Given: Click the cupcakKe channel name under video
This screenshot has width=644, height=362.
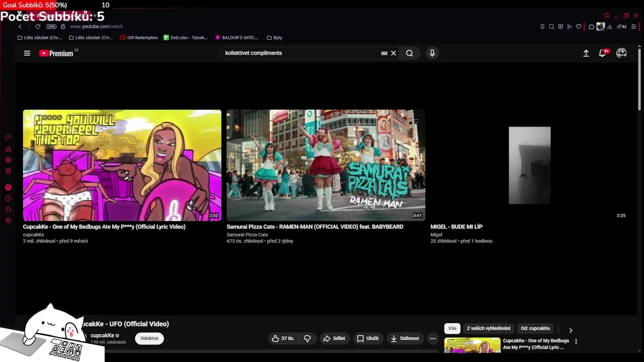Looking at the screenshot, I should [102, 335].
